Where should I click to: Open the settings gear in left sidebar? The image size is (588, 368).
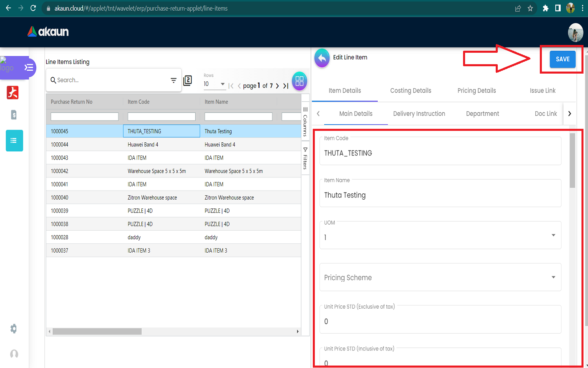14,329
